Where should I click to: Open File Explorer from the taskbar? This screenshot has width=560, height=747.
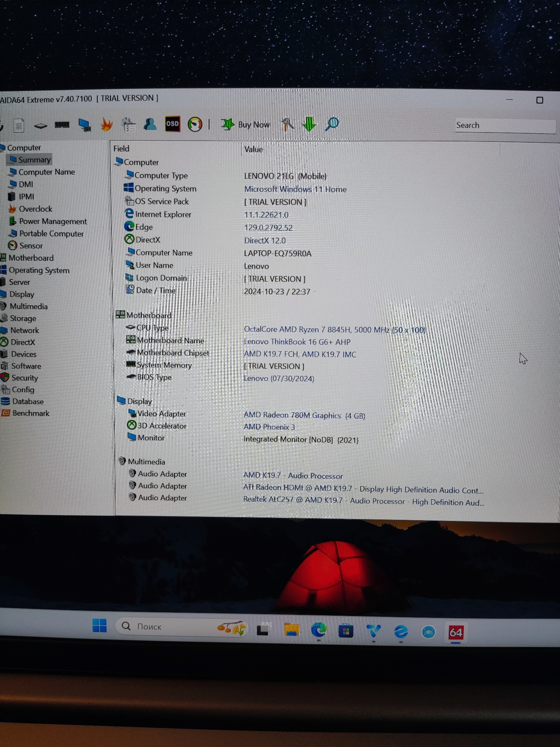coord(291,630)
